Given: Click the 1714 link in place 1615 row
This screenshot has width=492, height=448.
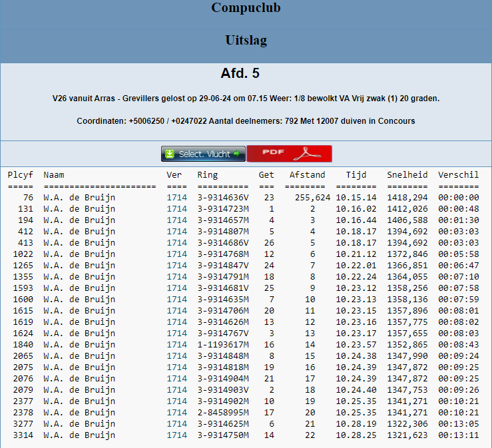Looking at the screenshot, I should [176, 311].
